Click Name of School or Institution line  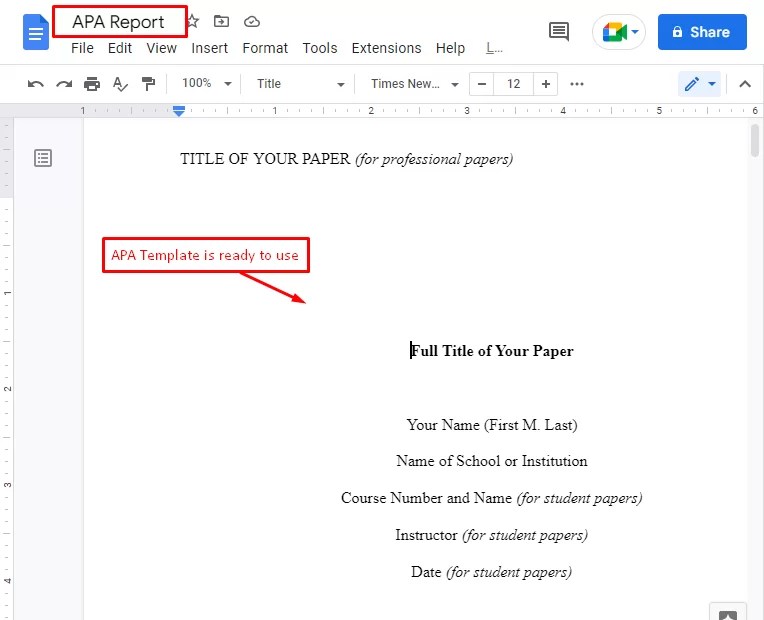click(492, 461)
